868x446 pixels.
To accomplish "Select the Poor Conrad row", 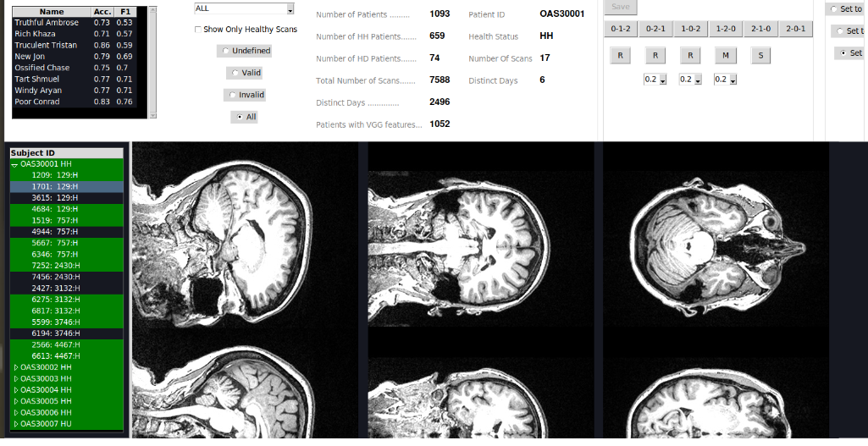I will coord(75,102).
